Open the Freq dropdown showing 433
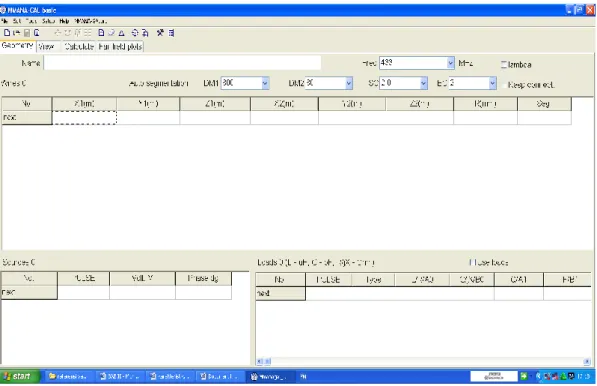 tap(450, 63)
